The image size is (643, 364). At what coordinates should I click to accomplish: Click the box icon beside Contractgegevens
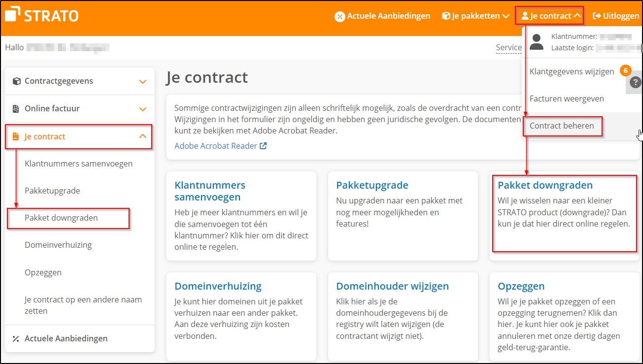coord(16,81)
